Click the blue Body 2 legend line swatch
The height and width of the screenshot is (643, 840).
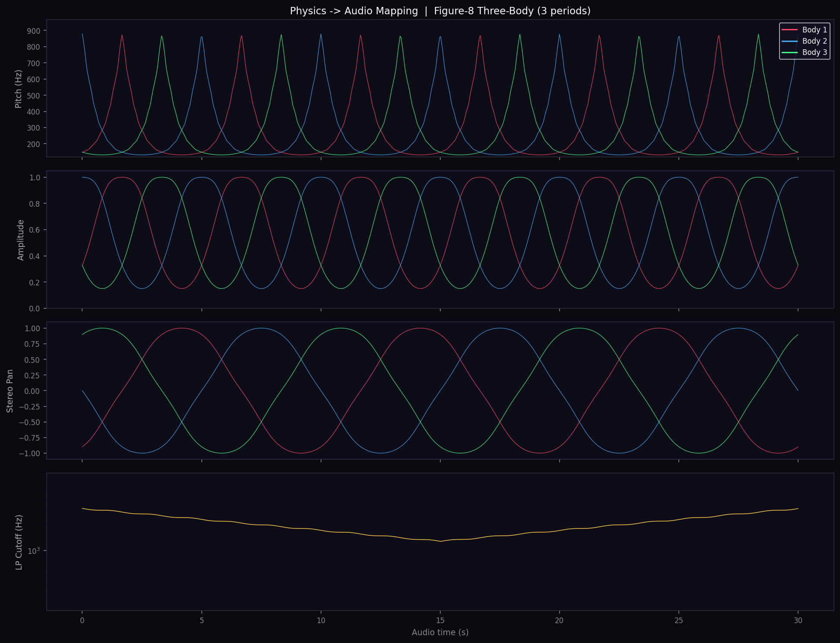pyautogui.click(x=789, y=41)
